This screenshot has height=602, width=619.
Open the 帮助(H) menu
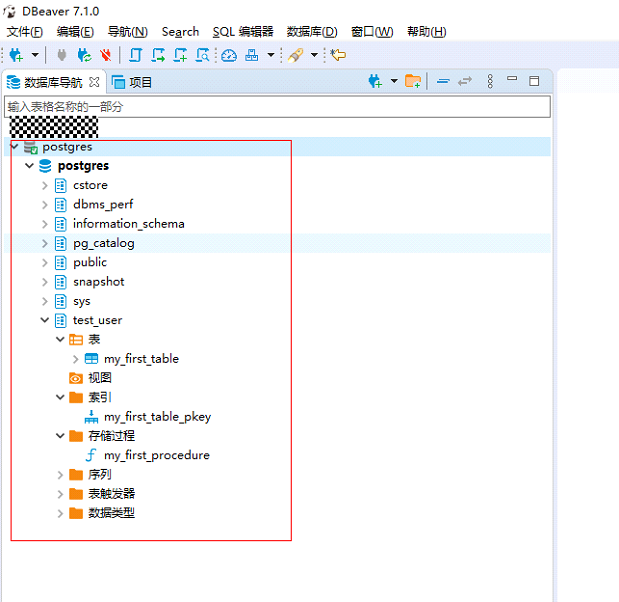coord(426,32)
